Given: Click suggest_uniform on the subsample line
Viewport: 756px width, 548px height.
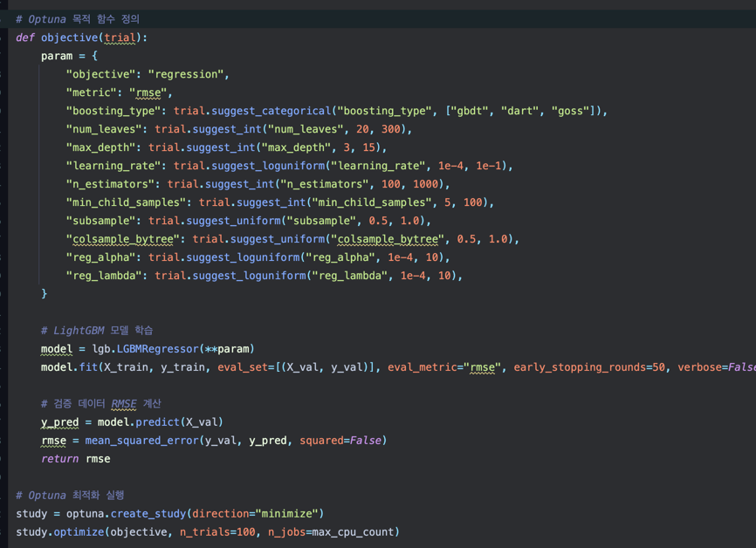Looking at the screenshot, I should pyautogui.click(x=233, y=221).
